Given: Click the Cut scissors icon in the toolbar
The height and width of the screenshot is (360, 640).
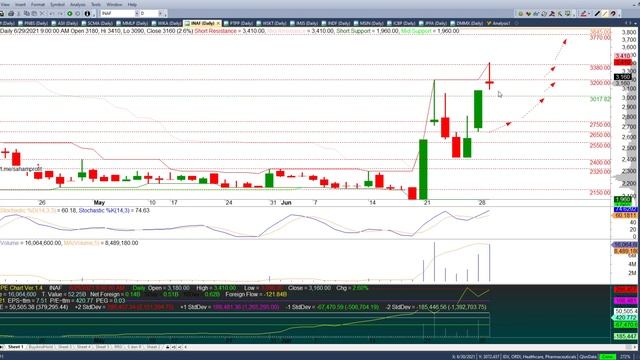Looking at the screenshot, I should click(x=19, y=13).
